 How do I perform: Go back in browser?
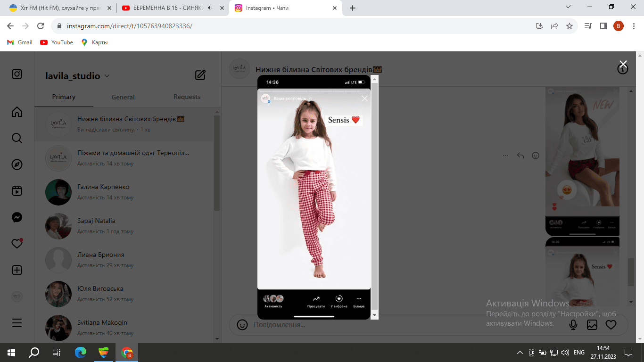coord(10,26)
